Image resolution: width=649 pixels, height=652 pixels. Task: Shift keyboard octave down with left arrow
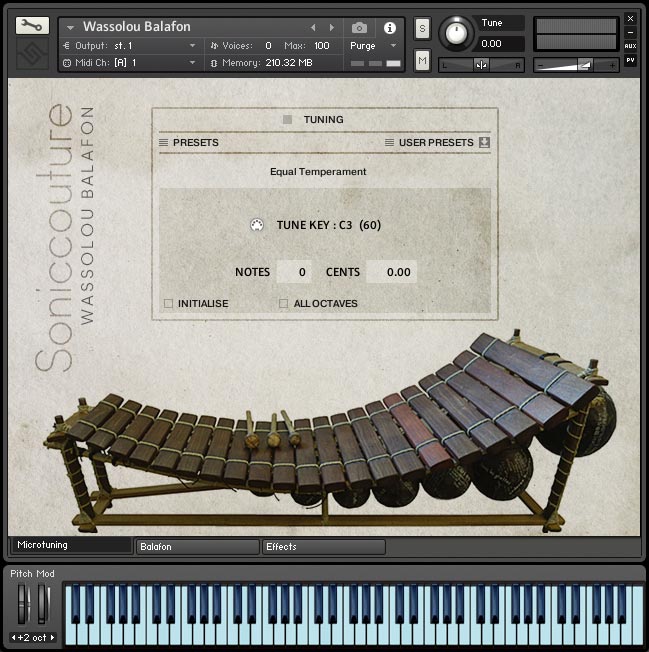[14, 637]
